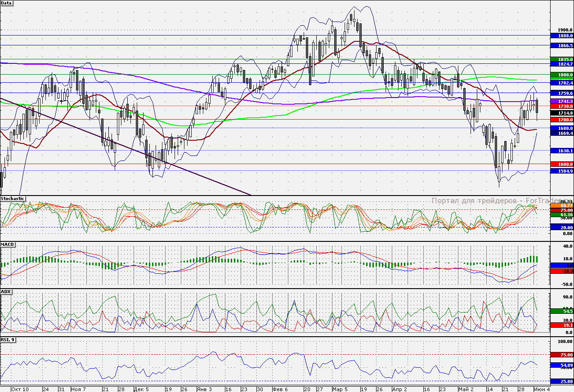This screenshot has width=574, height=392.
Task: Select the 1584.9 blue price tag
Action: point(562,171)
